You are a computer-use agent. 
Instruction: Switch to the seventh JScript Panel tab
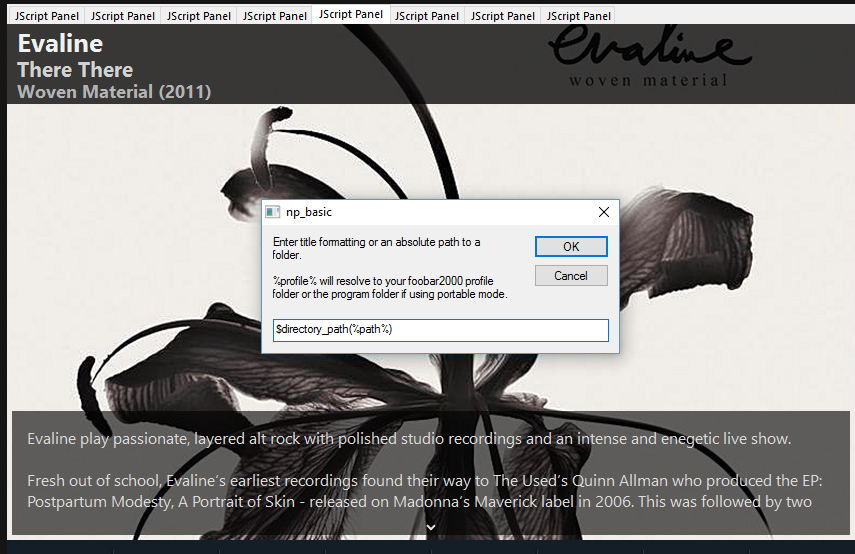[x=503, y=16]
